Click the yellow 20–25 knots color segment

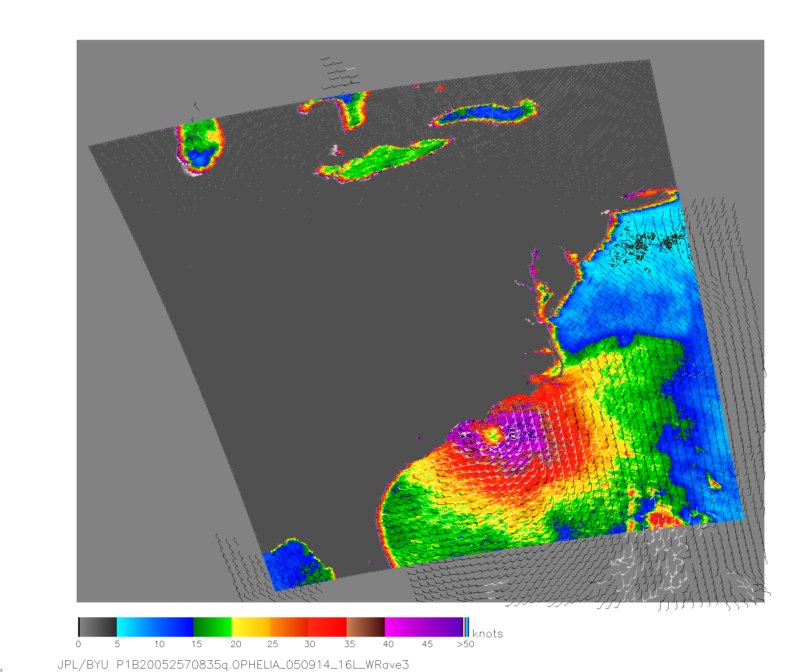(251, 627)
